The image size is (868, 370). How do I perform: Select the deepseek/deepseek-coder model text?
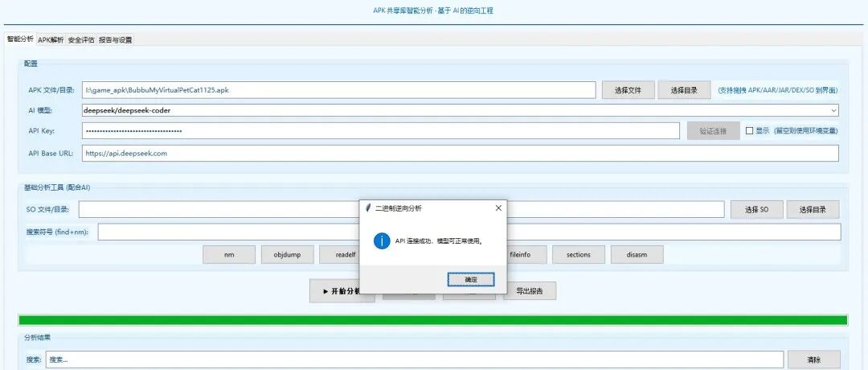coord(127,110)
